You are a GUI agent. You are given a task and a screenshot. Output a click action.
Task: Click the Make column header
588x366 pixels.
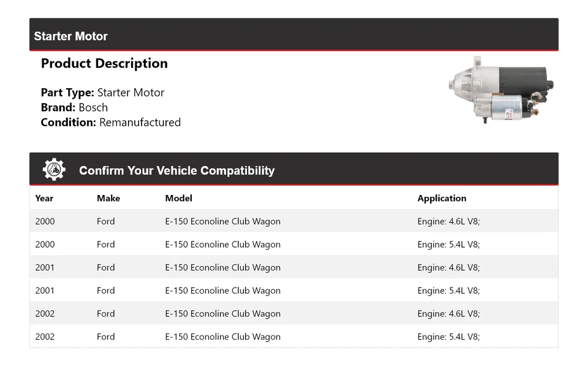tap(108, 198)
